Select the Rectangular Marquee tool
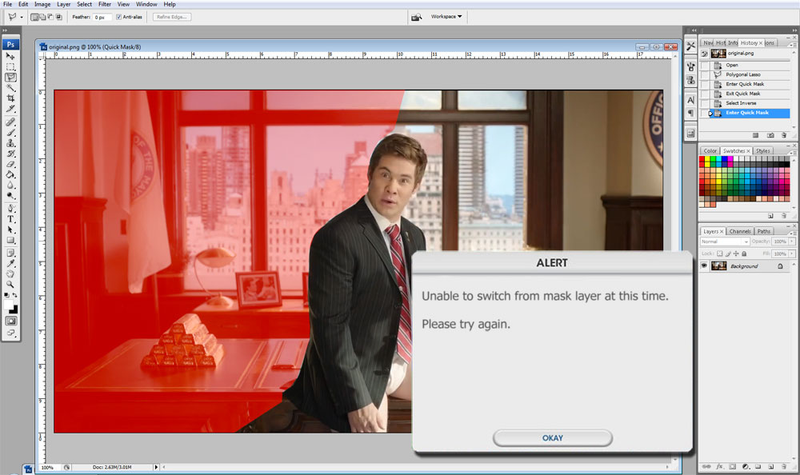Image resolution: width=800 pixels, height=475 pixels. (11, 66)
